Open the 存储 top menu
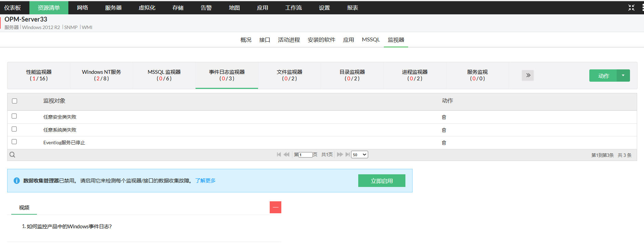The height and width of the screenshot is (243, 644). tap(178, 8)
